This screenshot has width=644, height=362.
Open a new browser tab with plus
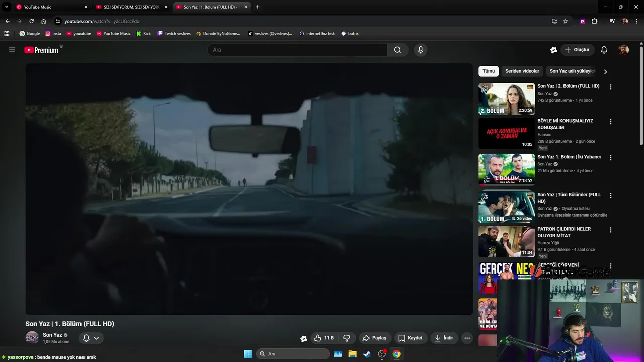point(258,7)
